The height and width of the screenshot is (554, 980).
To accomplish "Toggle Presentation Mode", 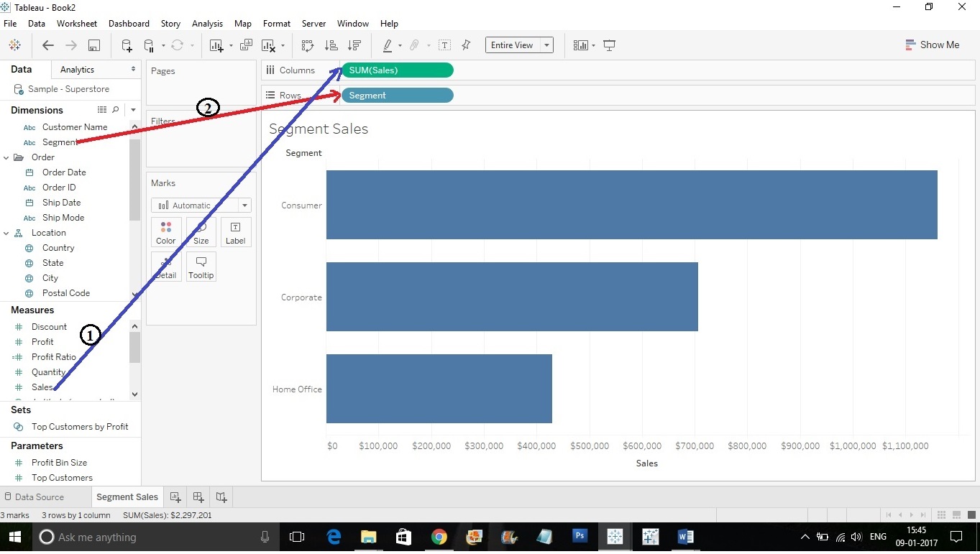I will tap(609, 45).
